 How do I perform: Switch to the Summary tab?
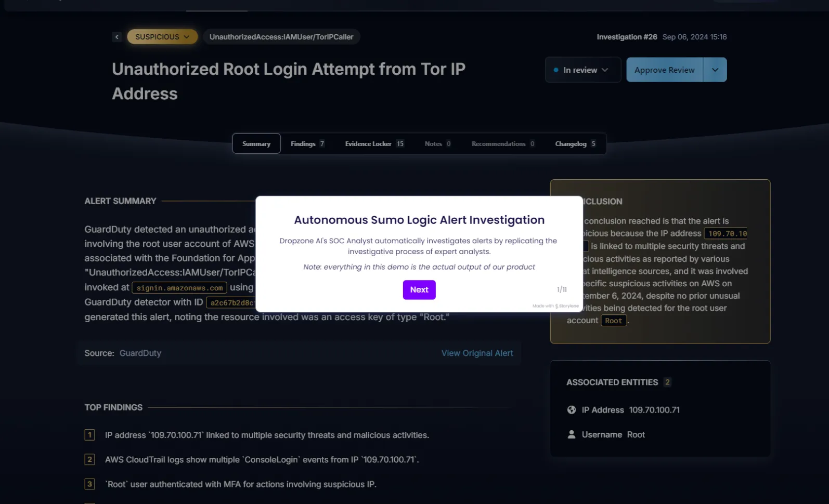pos(256,143)
